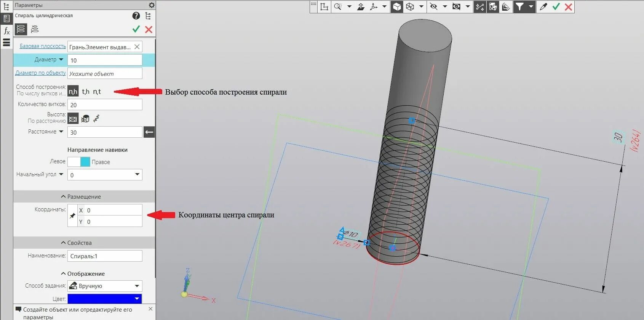Set height by vertex option
The width and height of the screenshot is (644, 320).
[96, 119]
